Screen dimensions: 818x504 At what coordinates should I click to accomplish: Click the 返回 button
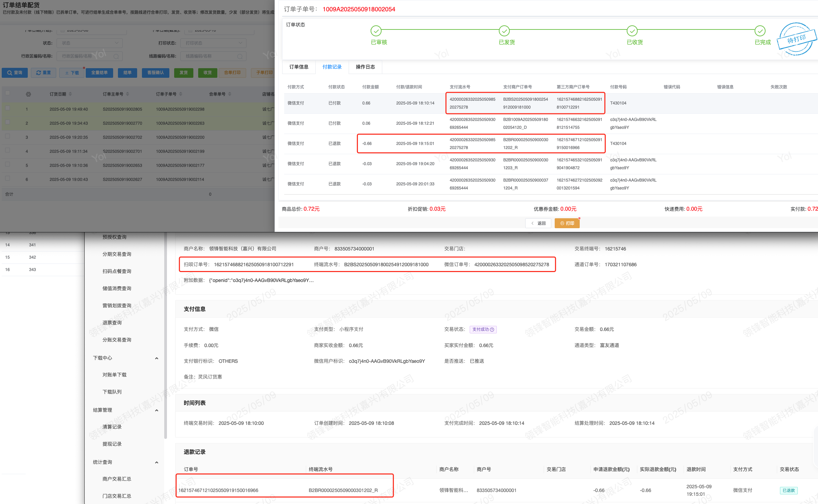pos(538,223)
